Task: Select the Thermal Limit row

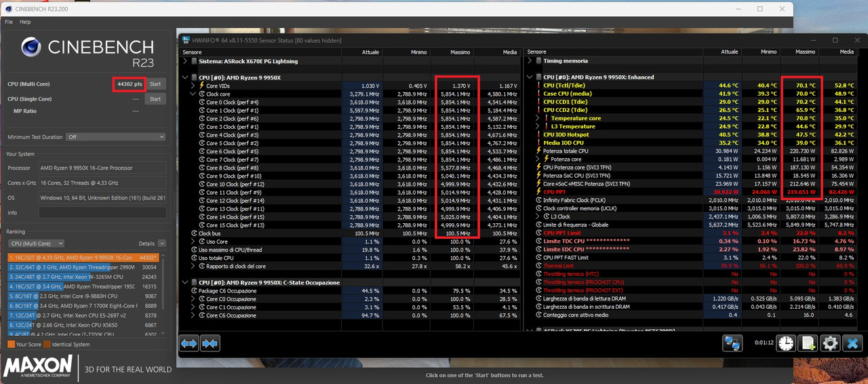Action: (693, 266)
